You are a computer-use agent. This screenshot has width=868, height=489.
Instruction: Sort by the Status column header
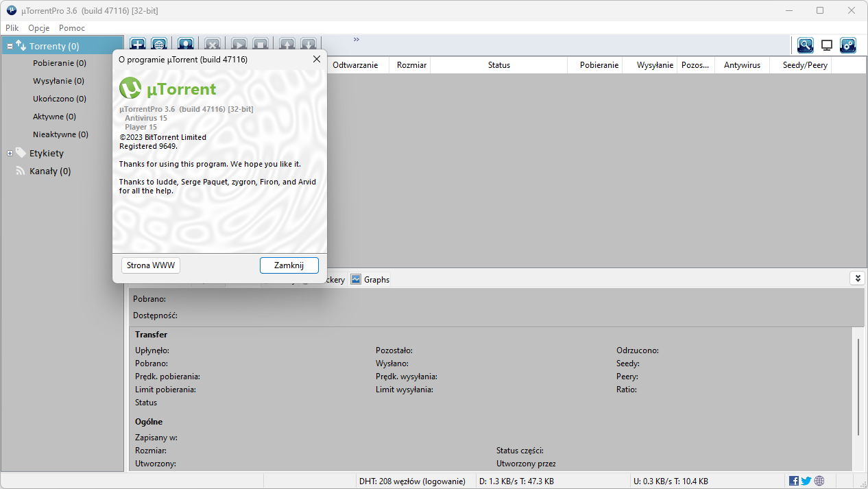click(499, 65)
